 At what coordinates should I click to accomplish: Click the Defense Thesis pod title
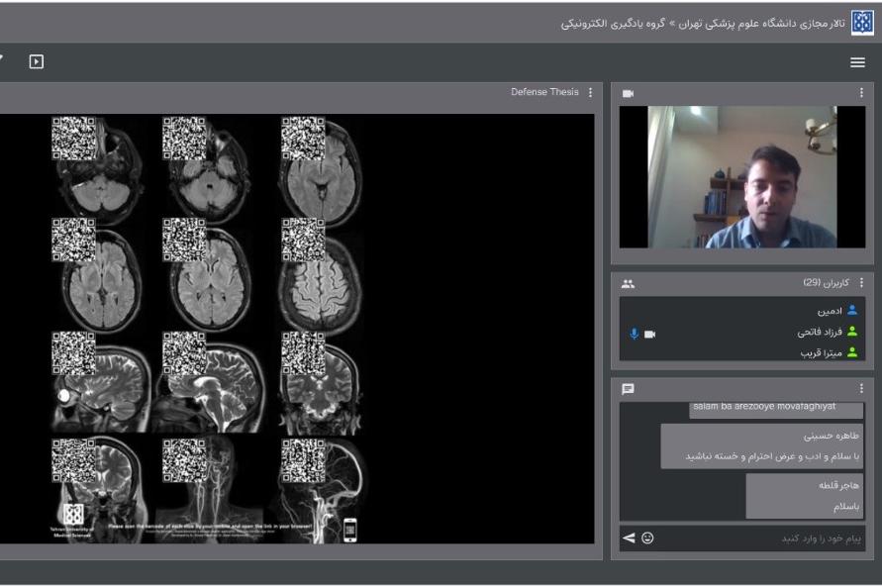[544, 92]
